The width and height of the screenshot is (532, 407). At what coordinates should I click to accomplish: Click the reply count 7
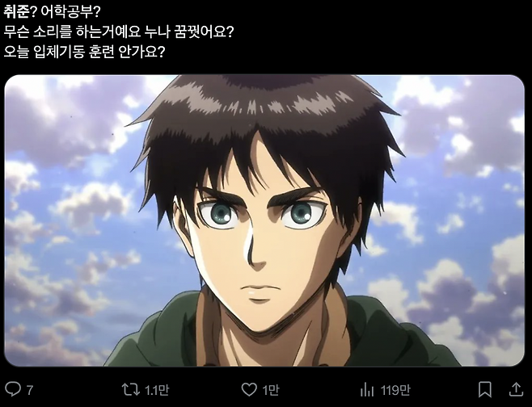pyautogui.click(x=30, y=390)
